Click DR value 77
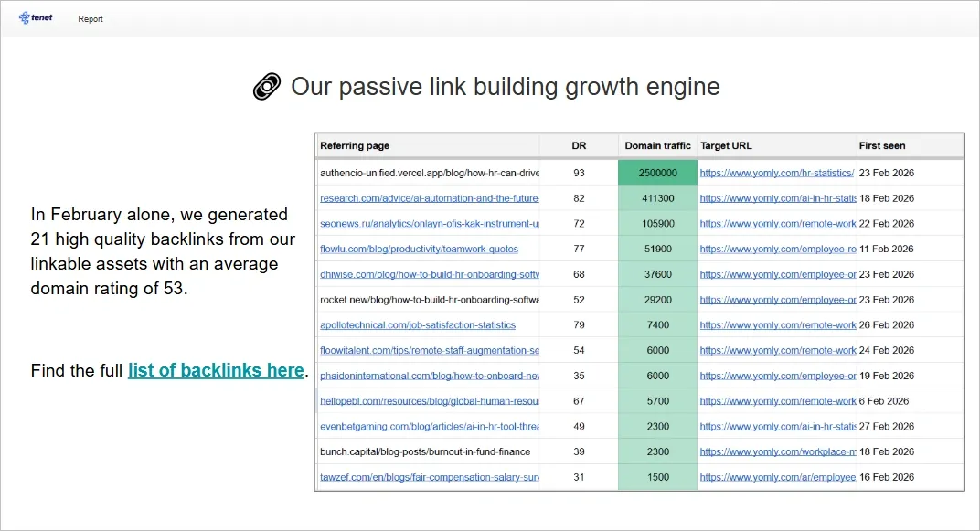Image resolution: width=980 pixels, height=531 pixels. pyautogui.click(x=579, y=249)
